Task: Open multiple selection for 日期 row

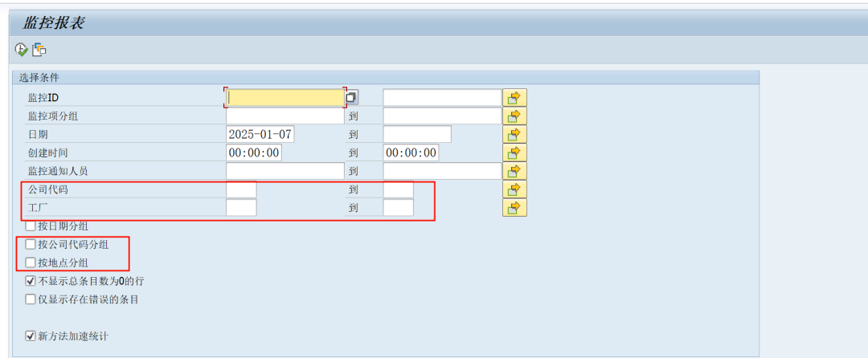Action: [x=514, y=134]
